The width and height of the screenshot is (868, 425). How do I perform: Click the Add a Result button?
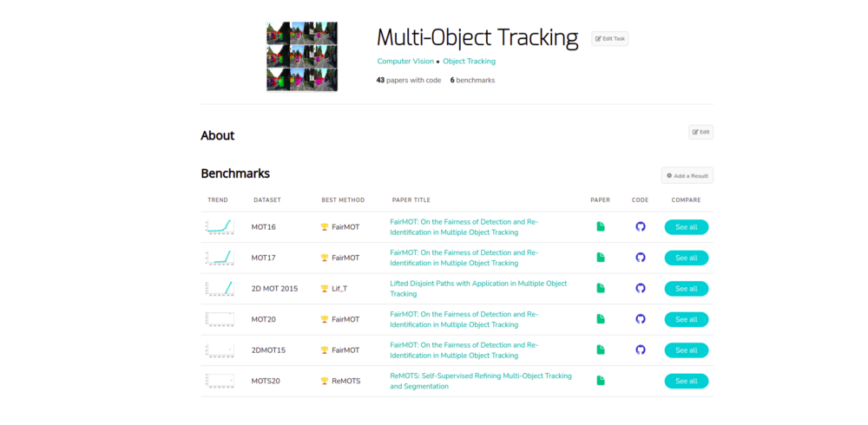click(x=687, y=175)
